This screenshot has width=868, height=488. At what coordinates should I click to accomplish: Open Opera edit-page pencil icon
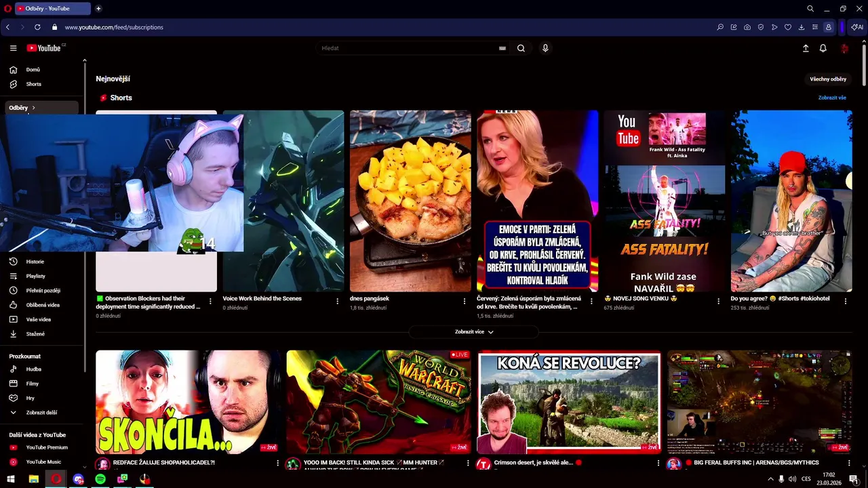click(x=734, y=27)
